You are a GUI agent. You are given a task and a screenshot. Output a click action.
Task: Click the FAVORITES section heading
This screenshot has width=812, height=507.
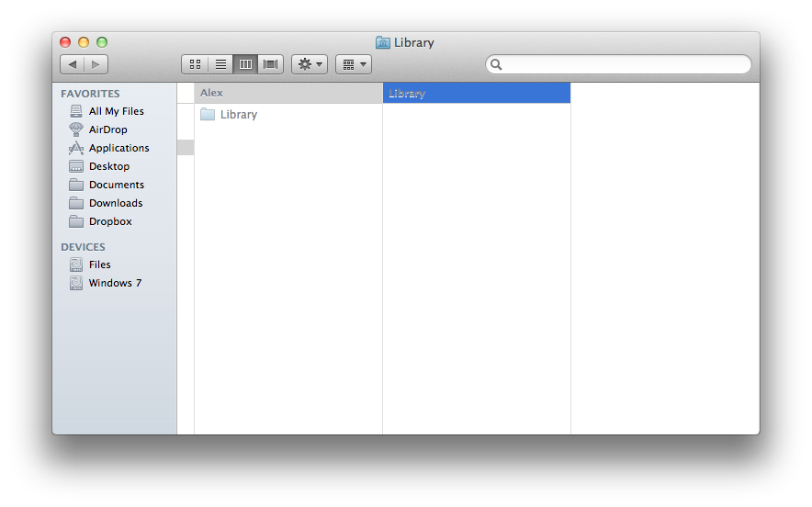tap(90, 94)
